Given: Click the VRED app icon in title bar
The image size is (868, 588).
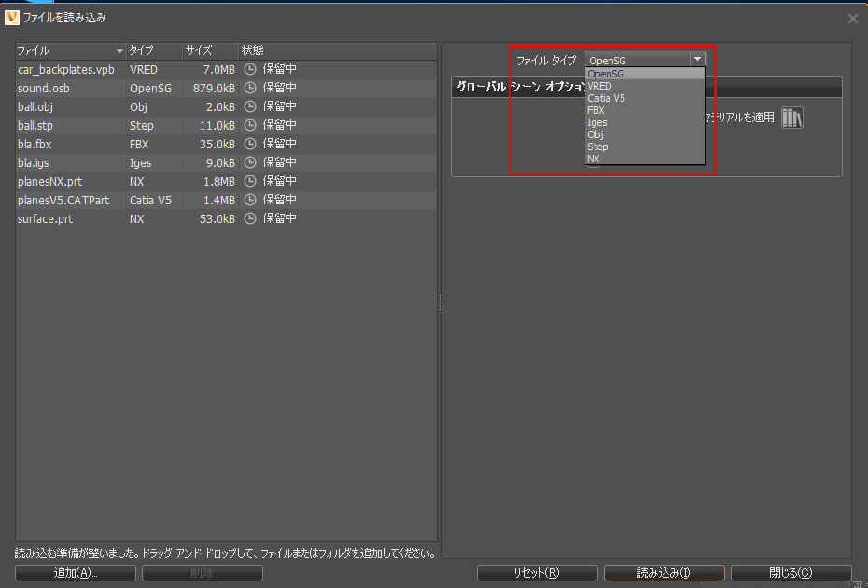Looking at the screenshot, I should pyautogui.click(x=11, y=18).
